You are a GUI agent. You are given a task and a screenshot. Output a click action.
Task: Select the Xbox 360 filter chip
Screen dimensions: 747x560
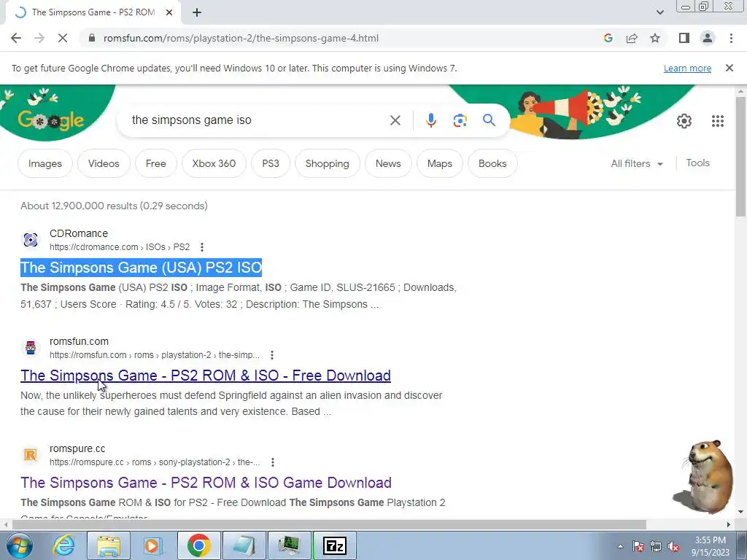click(214, 163)
